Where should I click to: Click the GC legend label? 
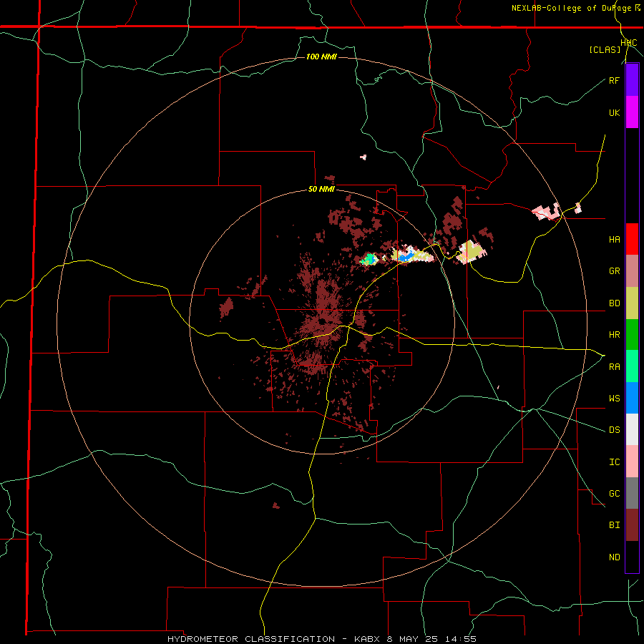click(x=614, y=493)
